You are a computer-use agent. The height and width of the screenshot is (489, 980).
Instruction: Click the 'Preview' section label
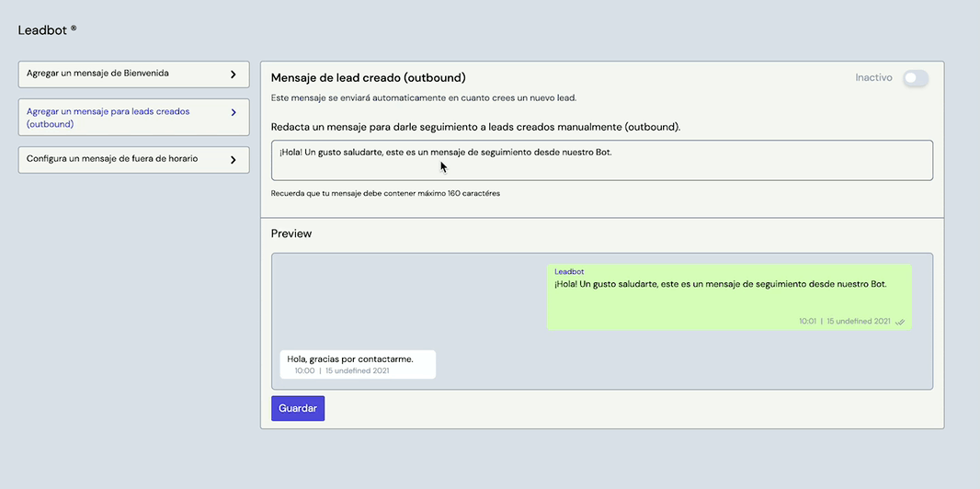click(x=291, y=233)
